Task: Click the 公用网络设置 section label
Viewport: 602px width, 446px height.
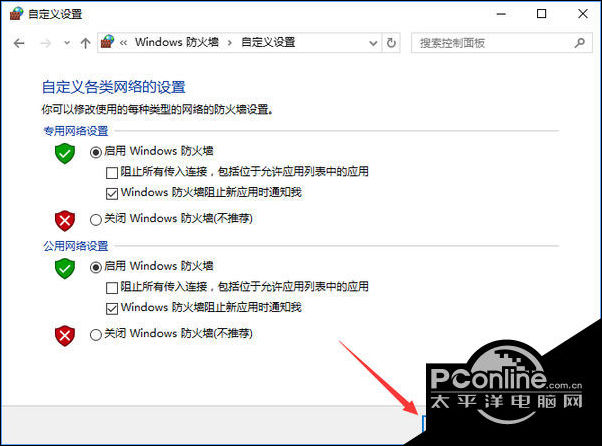Action: coord(76,246)
